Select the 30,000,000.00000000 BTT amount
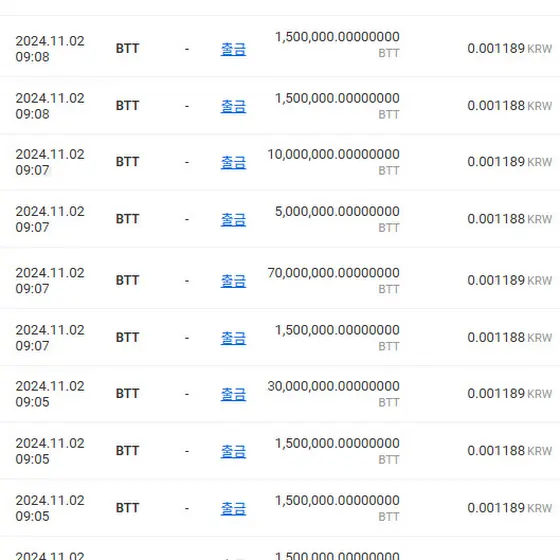 point(333,394)
